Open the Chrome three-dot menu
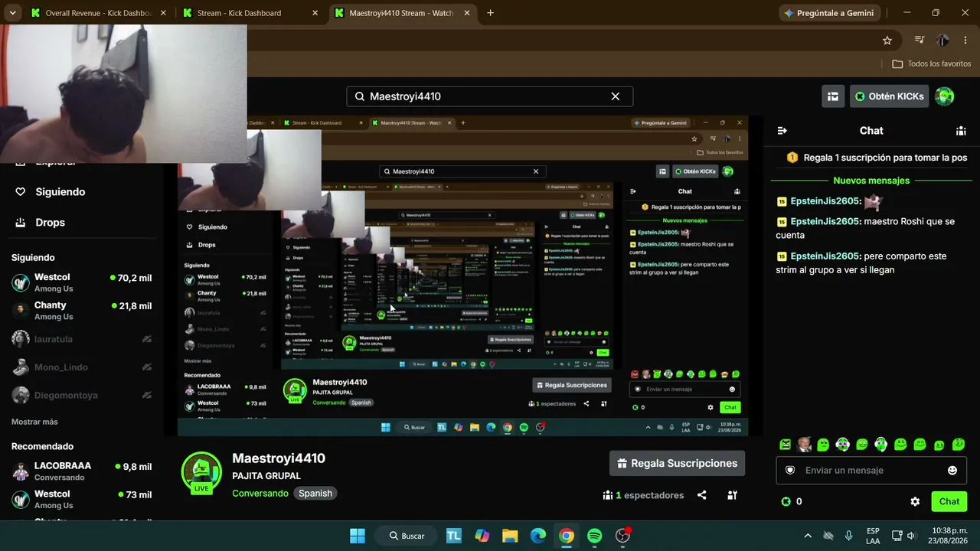980x551 pixels. 965,41
